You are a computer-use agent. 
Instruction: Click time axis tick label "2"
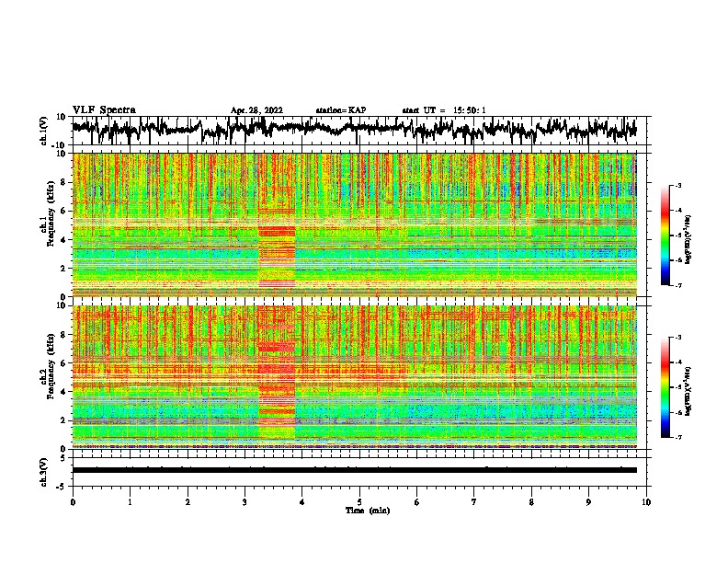(x=188, y=502)
